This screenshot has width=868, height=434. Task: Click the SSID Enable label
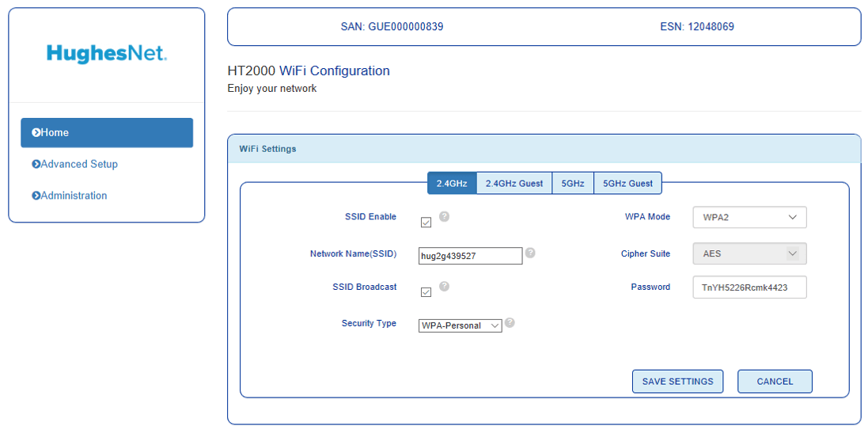coord(370,217)
